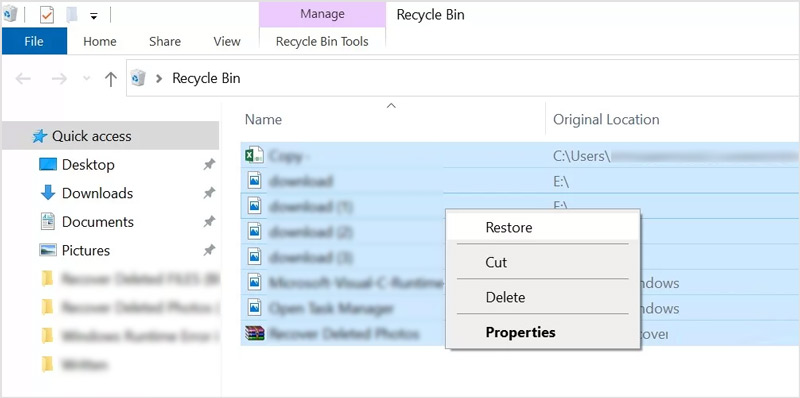
Task: Select the Open Task Manager file name
Action: [x=331, y=309]
